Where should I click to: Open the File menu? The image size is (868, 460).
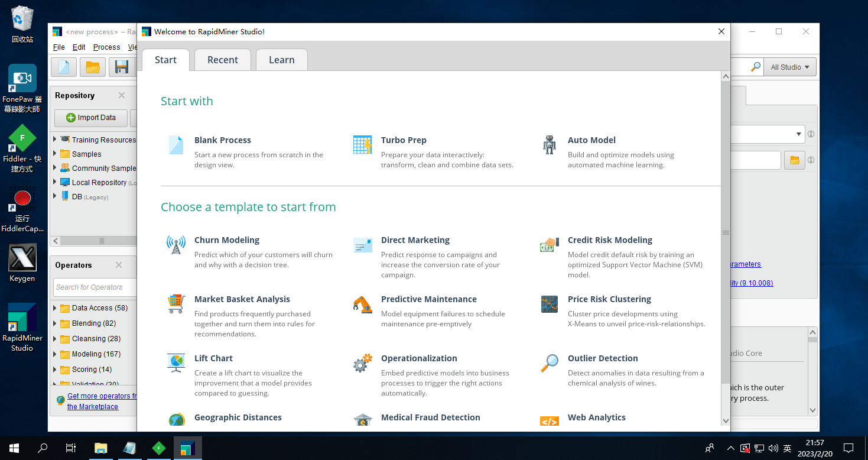59,47
